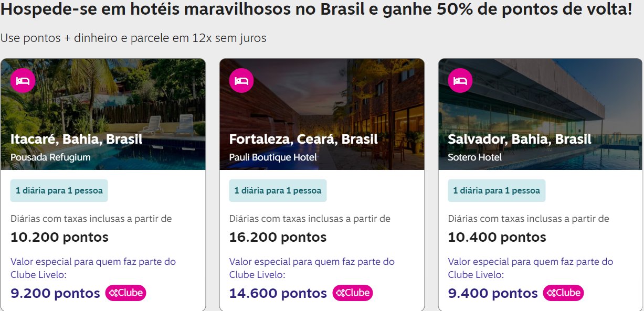Click '1 diária para 1 pessoa' tag on Itacaré card

(59, 191)
